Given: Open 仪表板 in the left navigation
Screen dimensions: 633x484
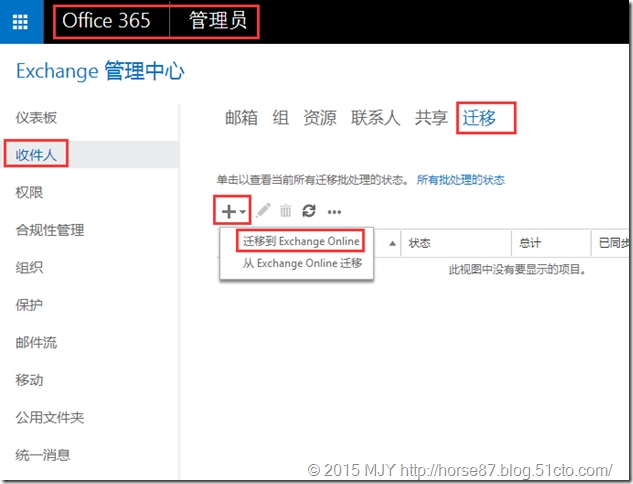Looking at the screenshot, I should [x=36, y=118].
